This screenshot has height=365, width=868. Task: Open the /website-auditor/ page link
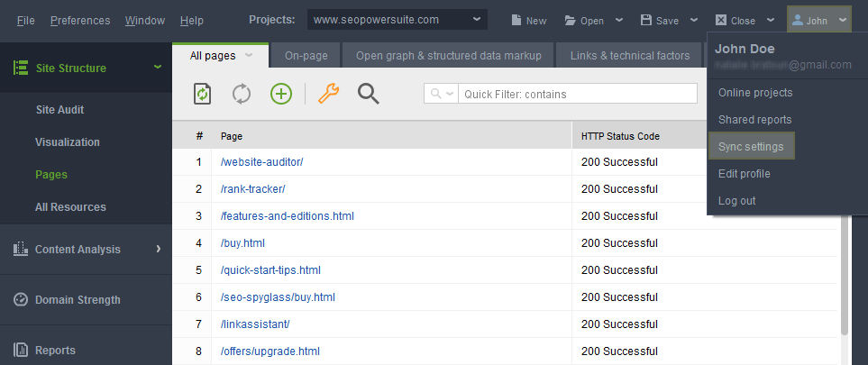261,162
